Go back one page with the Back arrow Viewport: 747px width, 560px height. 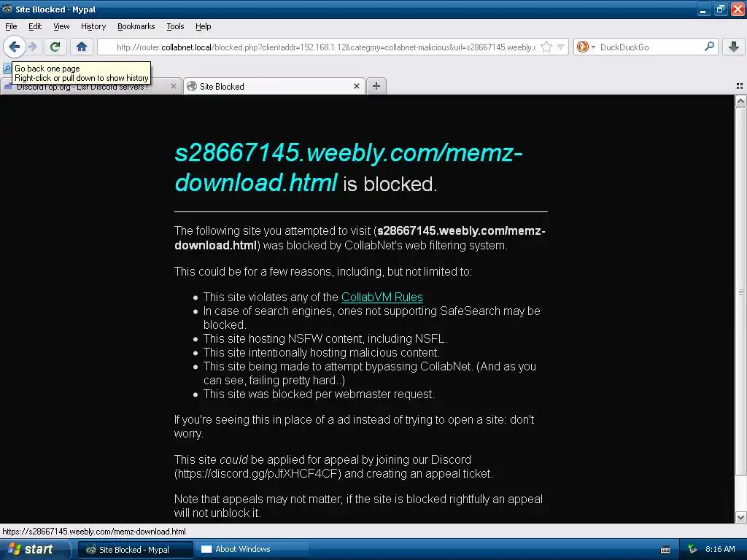[15, 47]
